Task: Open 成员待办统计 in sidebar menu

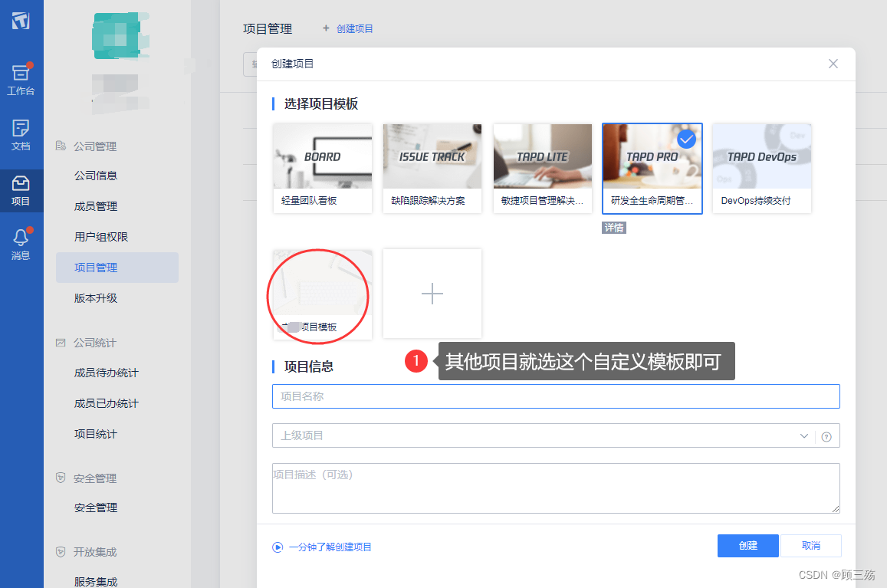Action: pyautogui.click(x=107, y=373)
